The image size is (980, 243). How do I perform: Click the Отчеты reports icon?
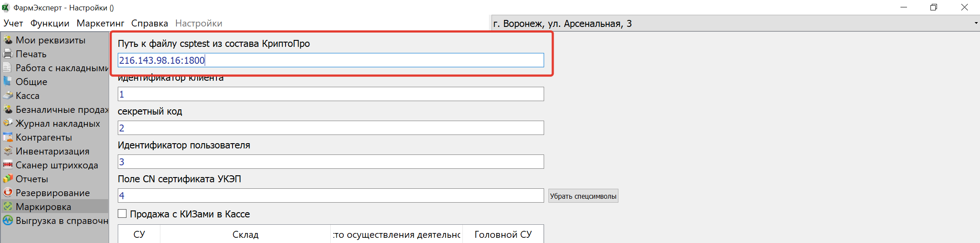pos(8,179)
